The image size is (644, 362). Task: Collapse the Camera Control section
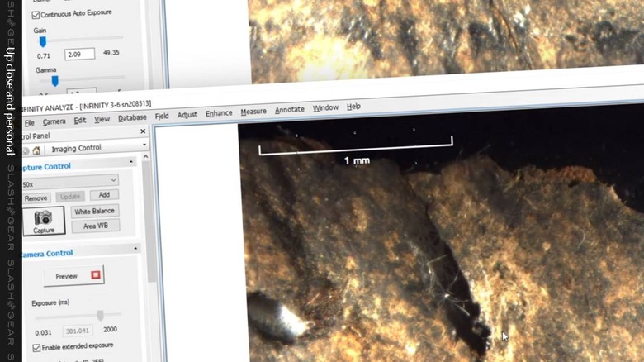(135, 249)
